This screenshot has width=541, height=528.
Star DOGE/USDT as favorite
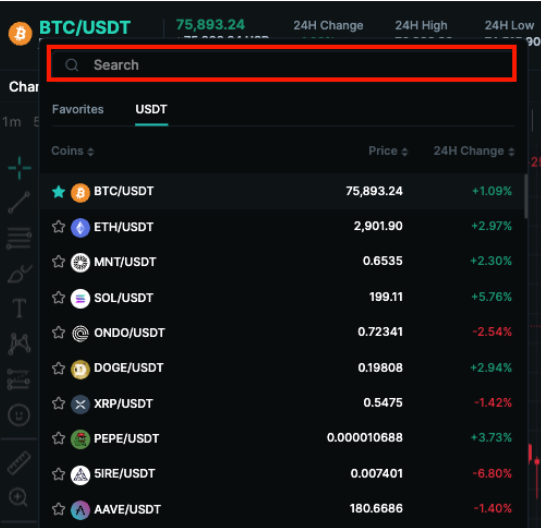(59, 368)
